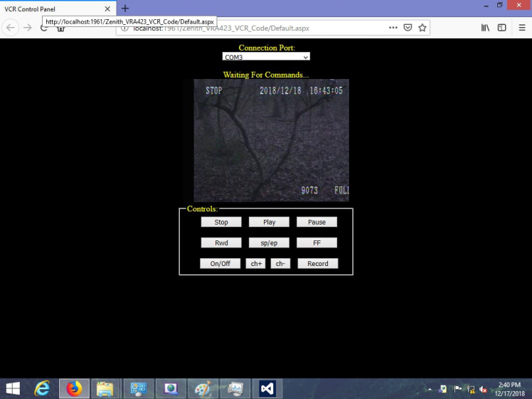Image resolution: width=532 pixels, height=399 pixels.
Task: Click the bookmark star icon
Action: [x=422, y=28]
